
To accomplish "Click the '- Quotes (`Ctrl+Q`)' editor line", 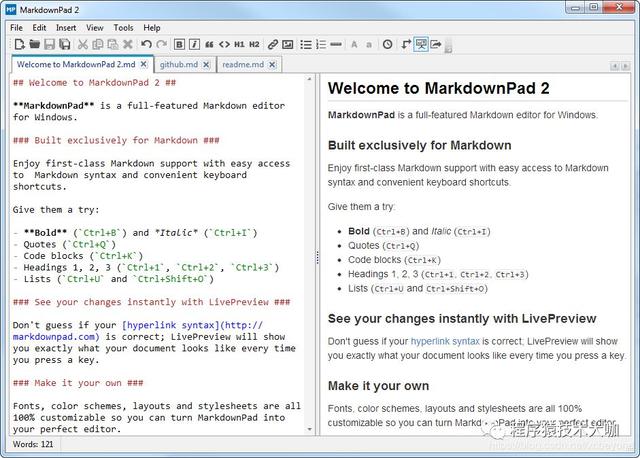I will [64, 244].
